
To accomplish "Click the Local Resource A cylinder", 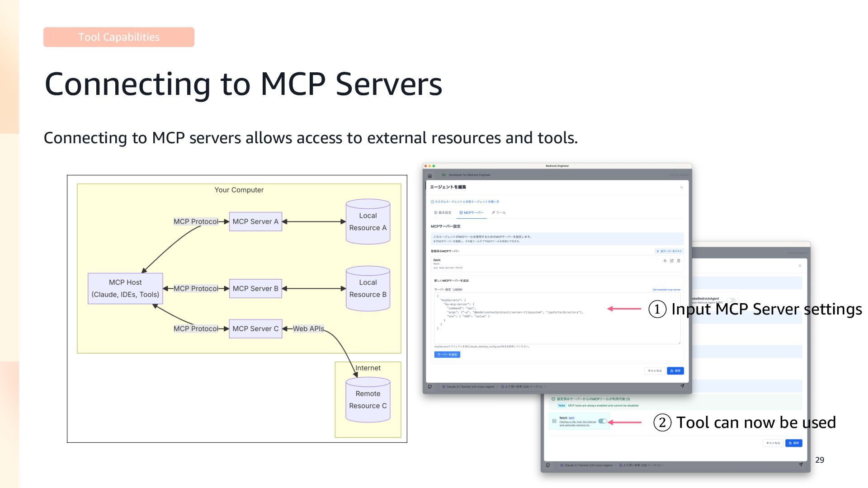I will pyautogui.click(x=368, y=221).
